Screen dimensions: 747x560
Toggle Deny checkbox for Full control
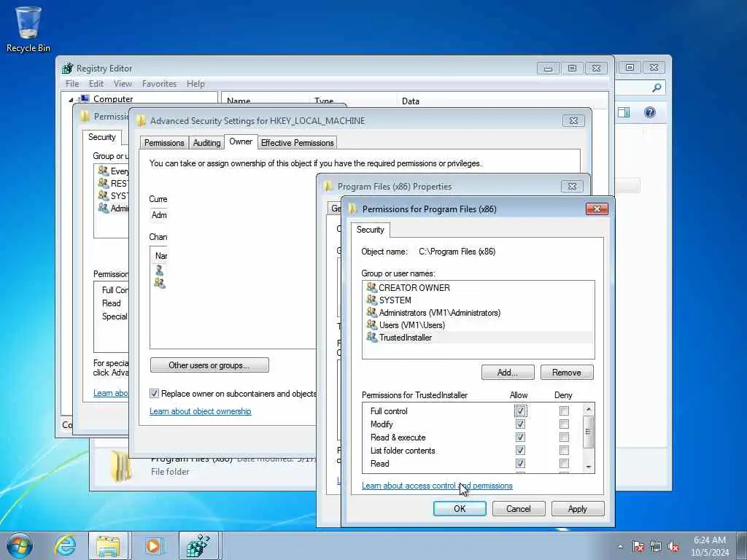[564, 411]
